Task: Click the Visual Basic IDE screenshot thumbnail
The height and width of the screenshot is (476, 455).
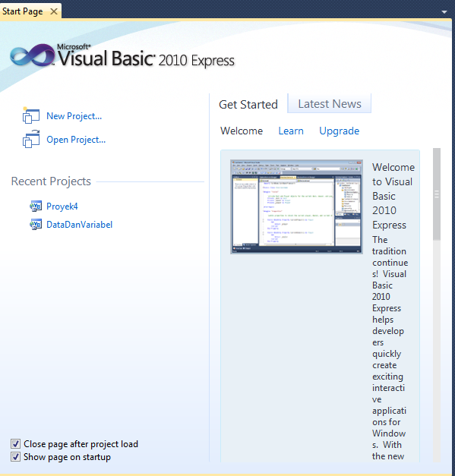Action: pos(296,206)
